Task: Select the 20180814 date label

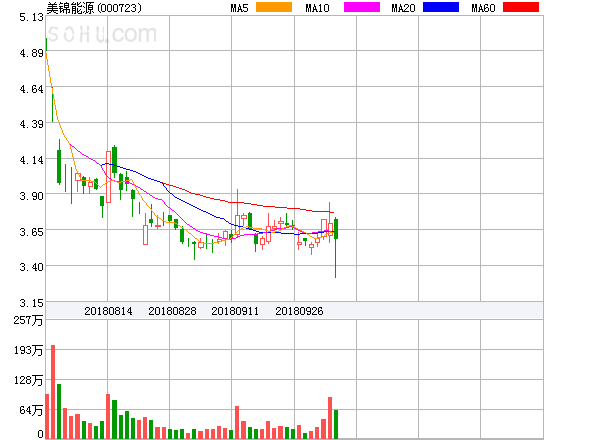Action: [x=108, y=311]
